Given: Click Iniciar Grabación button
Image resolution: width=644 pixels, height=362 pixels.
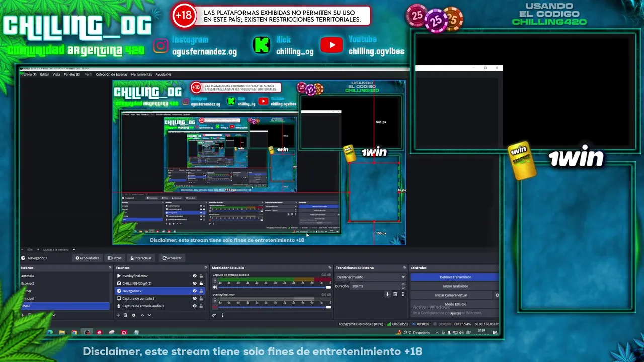Looking at the screenshot, I should [455, 286].
